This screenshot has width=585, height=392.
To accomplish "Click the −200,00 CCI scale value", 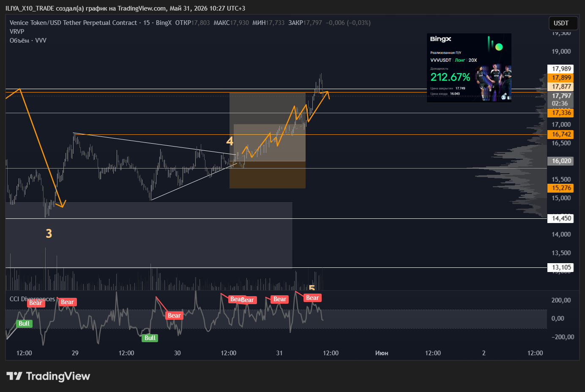I will pos(562,337).
